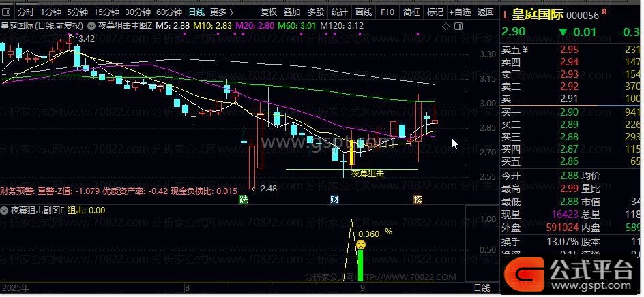Toggle the side panel icon beside the diamond
This screenshot has height=297, width=644.
point(458,27)
